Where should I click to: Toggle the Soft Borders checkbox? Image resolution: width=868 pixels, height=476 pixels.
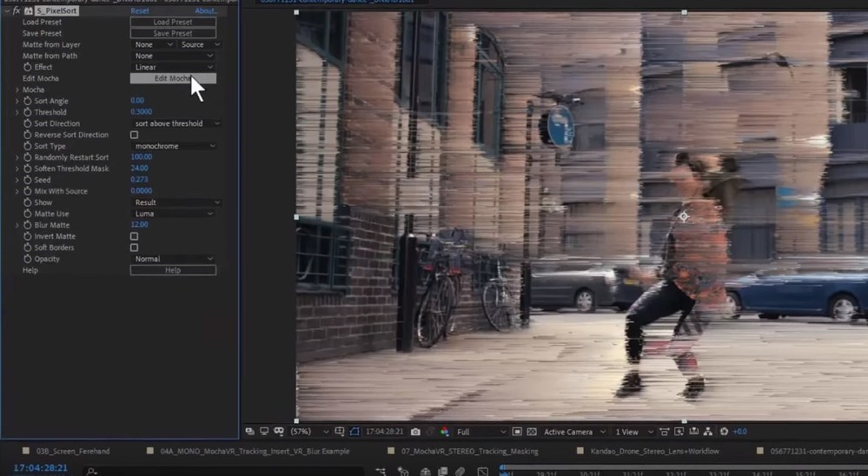tap(134, 248)
